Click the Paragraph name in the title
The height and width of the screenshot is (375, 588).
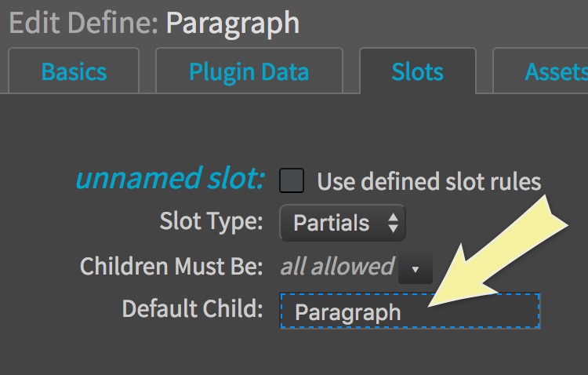point(232,23)
